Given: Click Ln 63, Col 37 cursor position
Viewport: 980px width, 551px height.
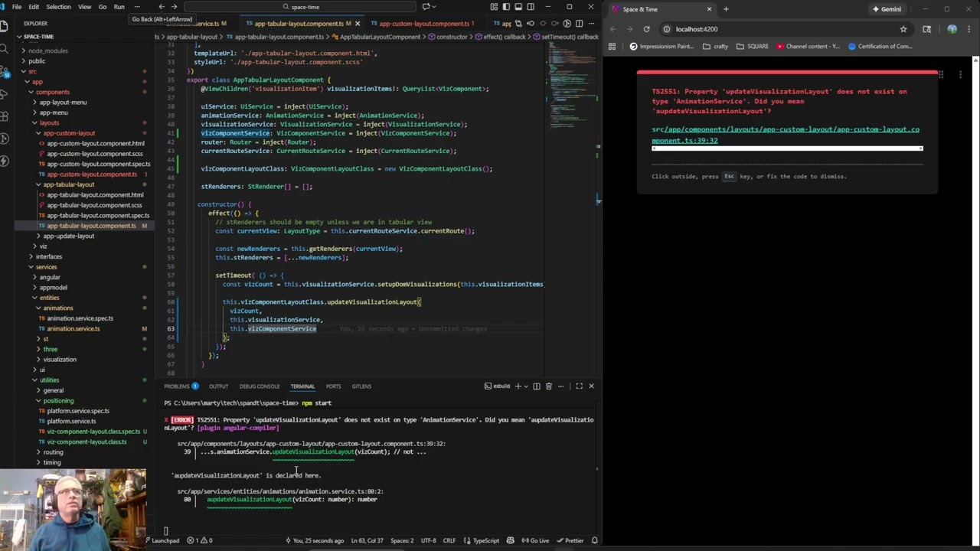Looking at the screenshot, I should point(367,541).
